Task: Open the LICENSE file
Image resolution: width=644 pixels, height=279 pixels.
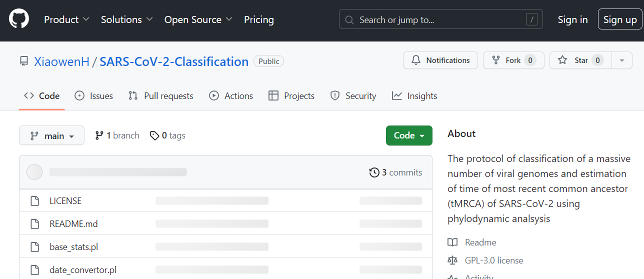Action: pyautogui.click(x=65, y=200)
